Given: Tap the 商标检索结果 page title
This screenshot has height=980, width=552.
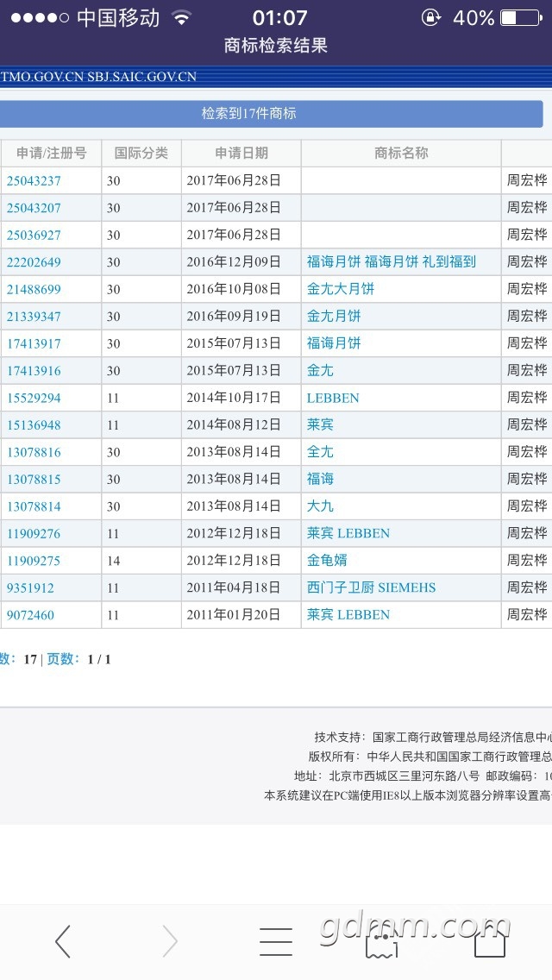Looking at the screenshot, I should (x=276, y=46).
